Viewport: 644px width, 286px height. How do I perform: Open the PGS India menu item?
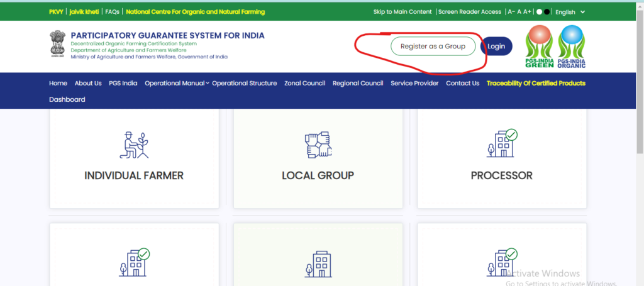123,84
